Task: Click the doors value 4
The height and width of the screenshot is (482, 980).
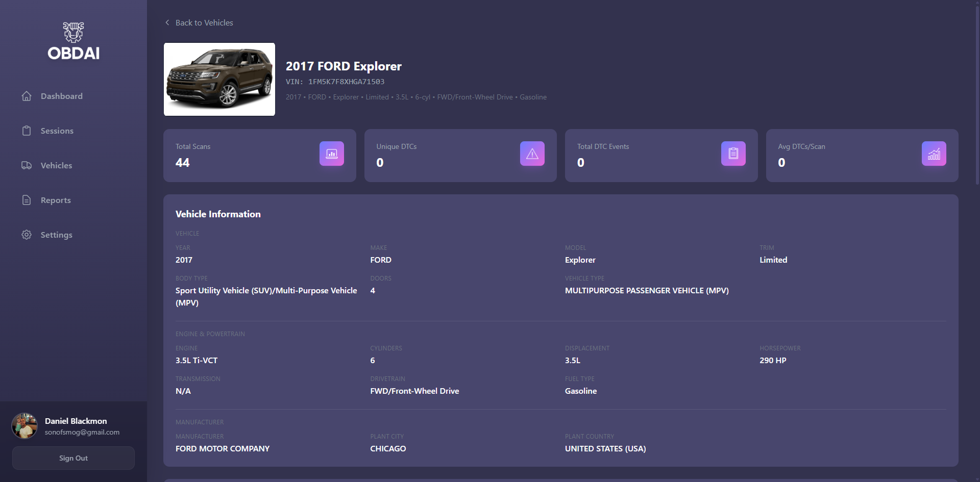Action: point(373,290)
